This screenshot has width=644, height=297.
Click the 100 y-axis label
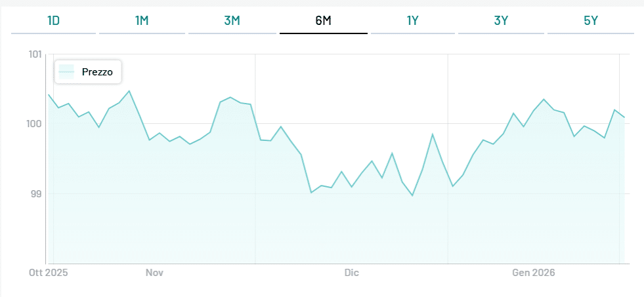[x=34, y=124]
